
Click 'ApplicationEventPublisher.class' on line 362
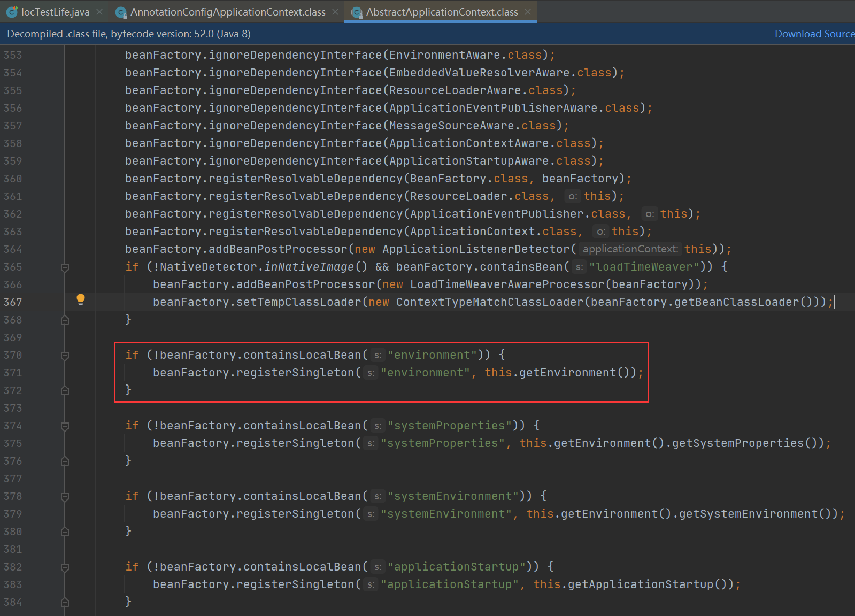coord(518,214)
